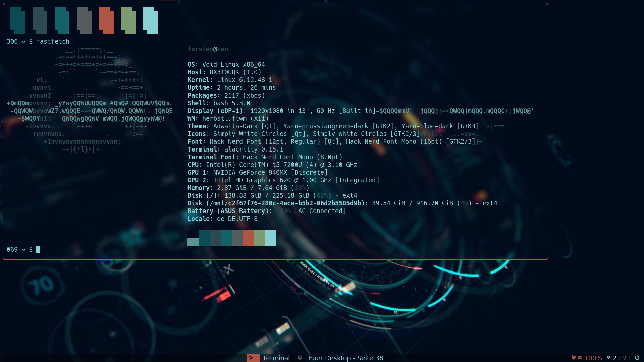
Task: Click the Terminal: alacritty 0.15.1 line
Action: [x=235, y=149]
